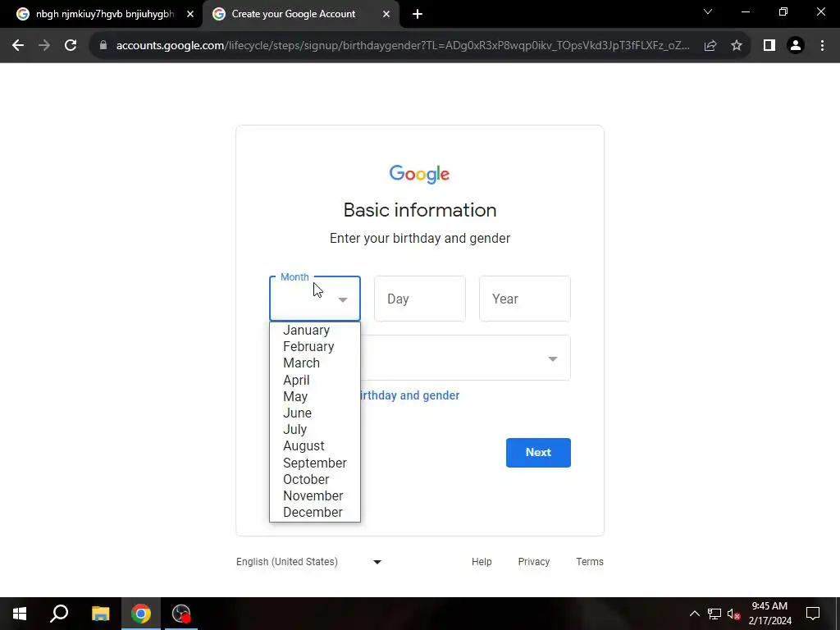This screenshot has width=840, height=630.
Task: Share this page icon in address bar
Action: [x=710, y=46]
